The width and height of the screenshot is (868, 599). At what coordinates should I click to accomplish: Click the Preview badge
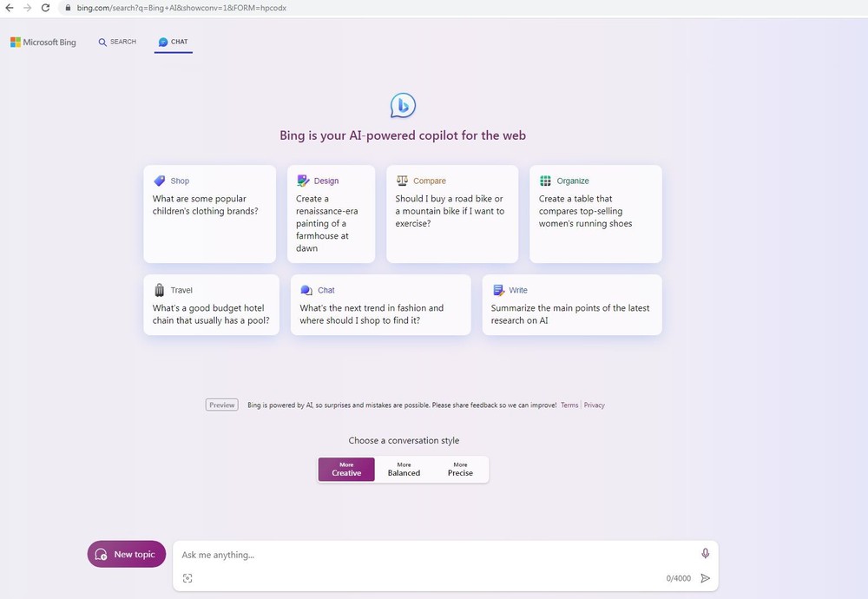tap(222, 405)
